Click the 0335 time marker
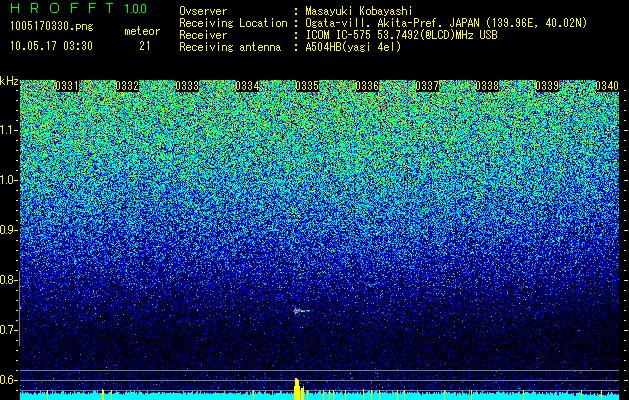Viewport: 629px width, 400px height. [307, 86]
